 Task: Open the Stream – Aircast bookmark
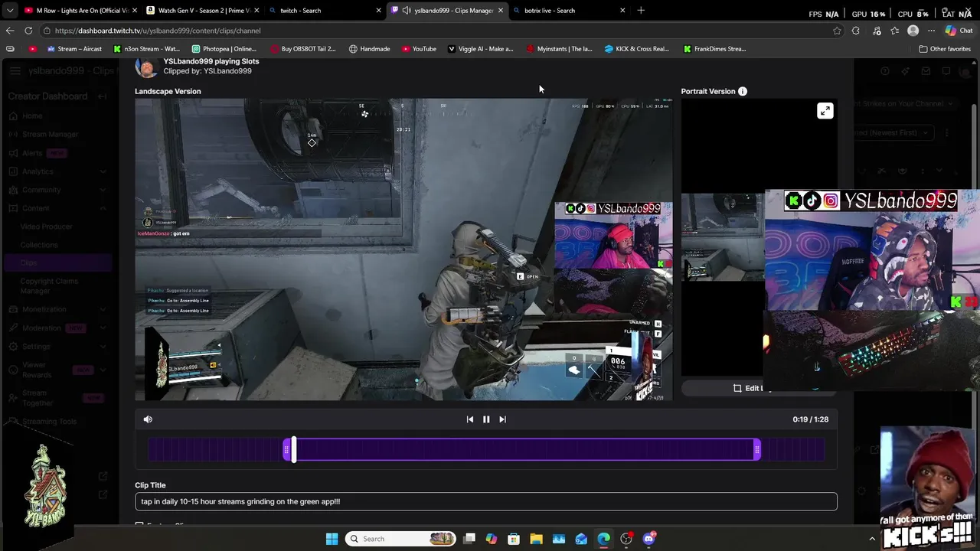(74, 49)
